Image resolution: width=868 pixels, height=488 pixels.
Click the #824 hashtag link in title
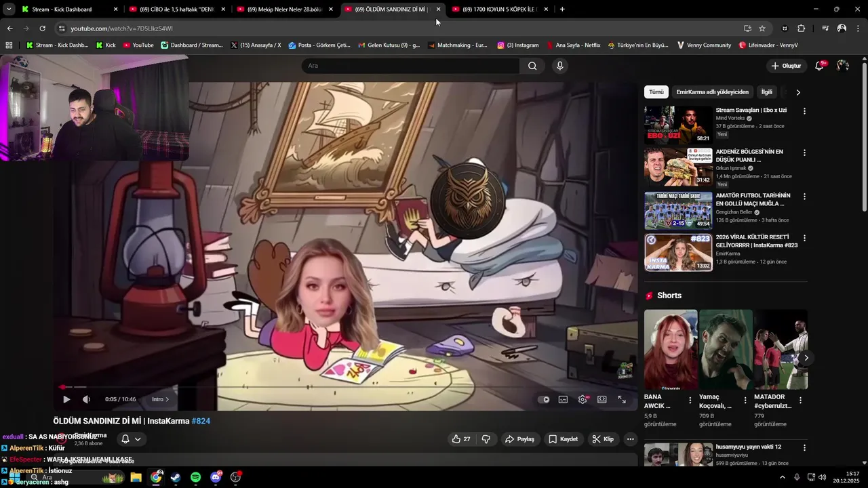201,421
